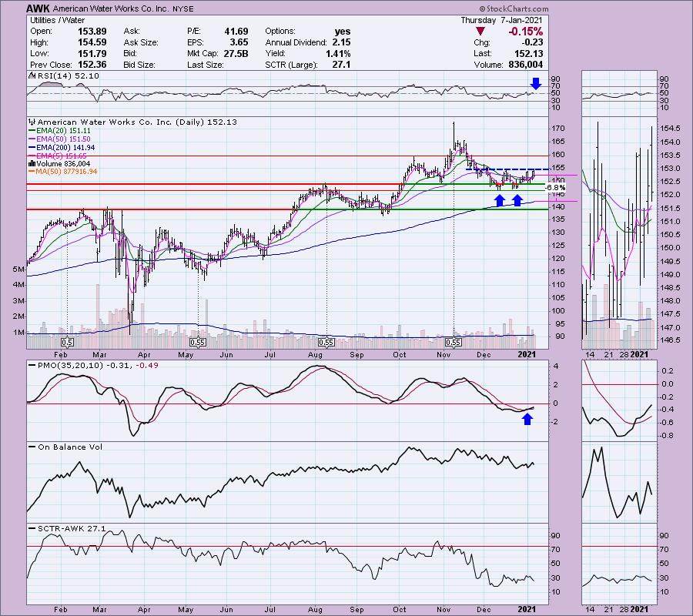The image size is (693, 616).
Task: Click the EMA(20) 151.11 legend entry
Action: (x=59, y=131)
